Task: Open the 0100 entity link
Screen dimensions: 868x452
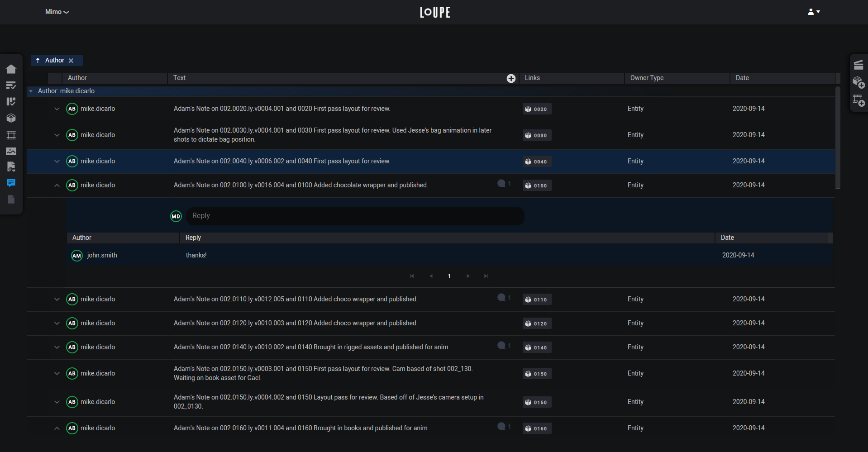Action: click(537, 186)
